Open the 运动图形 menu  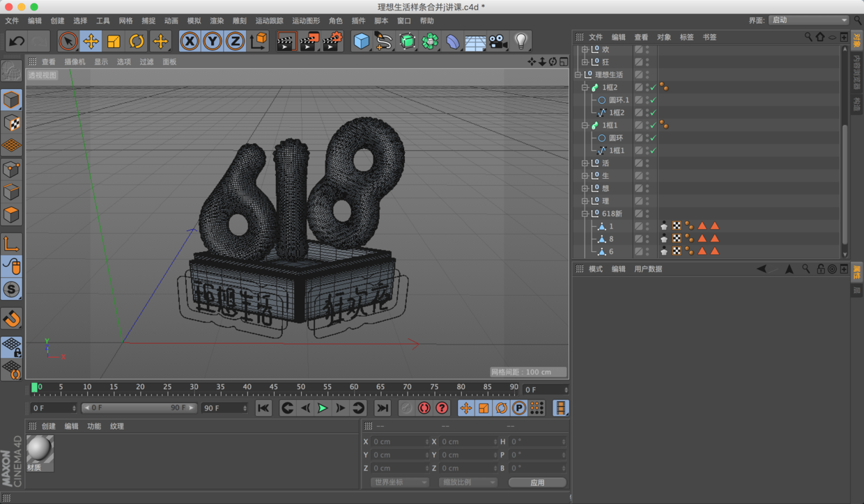coord(306,21)
